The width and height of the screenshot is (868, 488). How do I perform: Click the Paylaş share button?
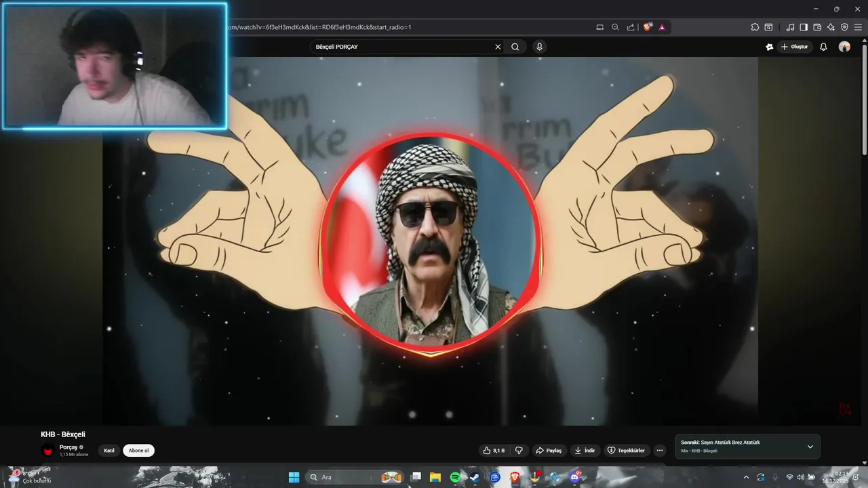click(549, 451)
